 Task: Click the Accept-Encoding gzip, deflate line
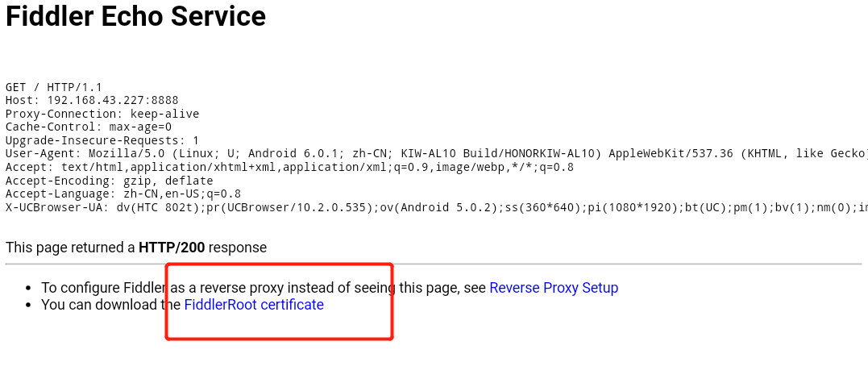click(x=109, y=181)
